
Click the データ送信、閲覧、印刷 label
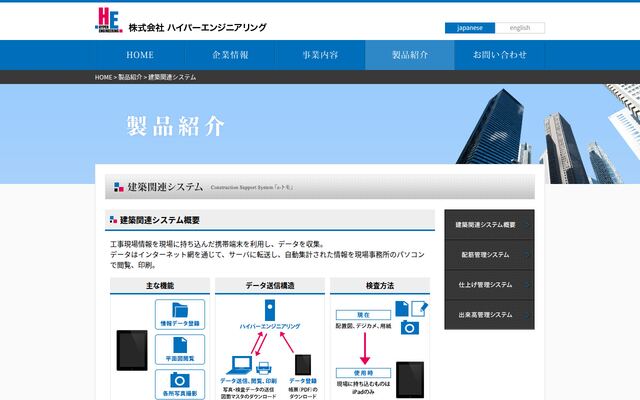(x=248, y=381)
